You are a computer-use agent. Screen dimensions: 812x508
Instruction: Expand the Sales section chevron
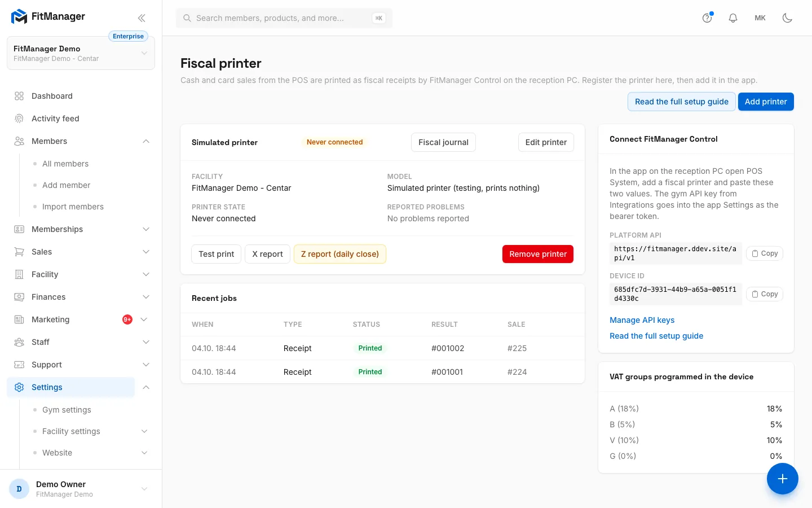pyautogui.click(x=146, y=252)
